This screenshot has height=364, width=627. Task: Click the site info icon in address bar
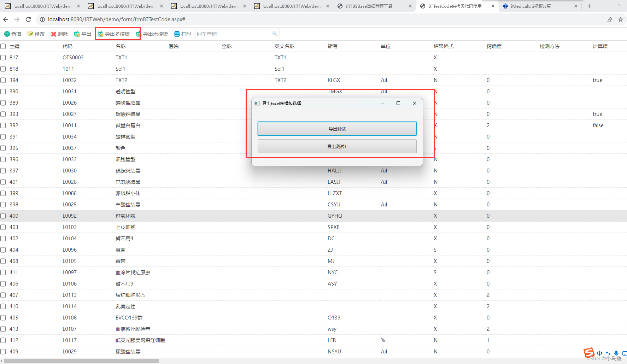(x=42, y=19)
